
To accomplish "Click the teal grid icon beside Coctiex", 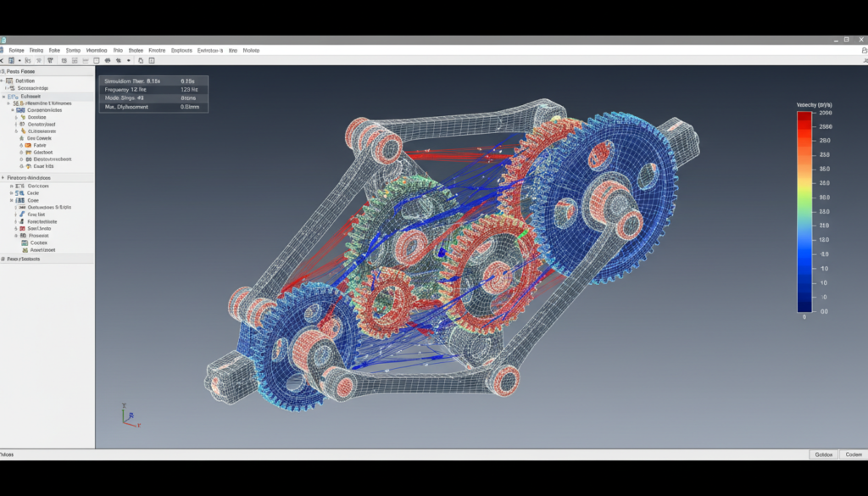I will coord(25,242).
